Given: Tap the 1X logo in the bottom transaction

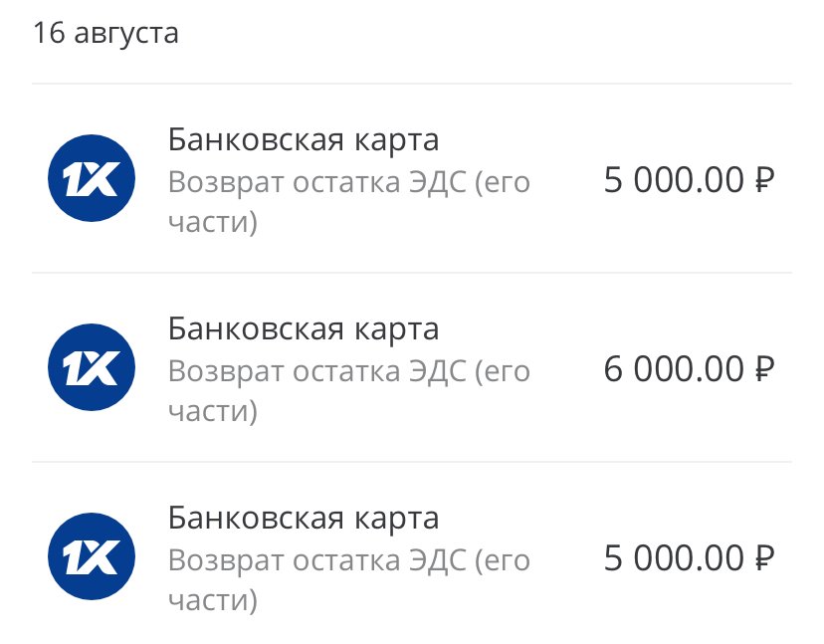Looking at the screenshot, I should [x=91, y=557].
